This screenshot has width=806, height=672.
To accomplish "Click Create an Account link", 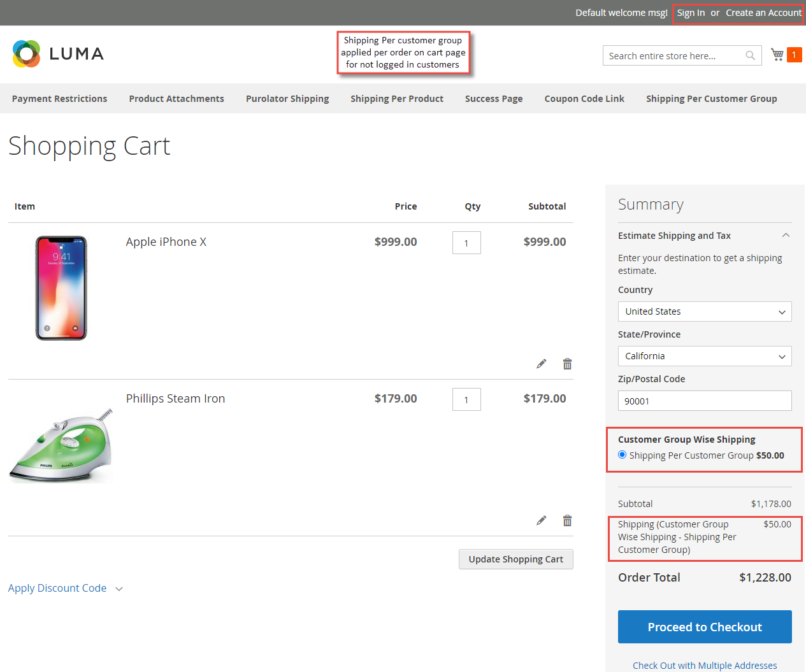I will pos(764,13).
